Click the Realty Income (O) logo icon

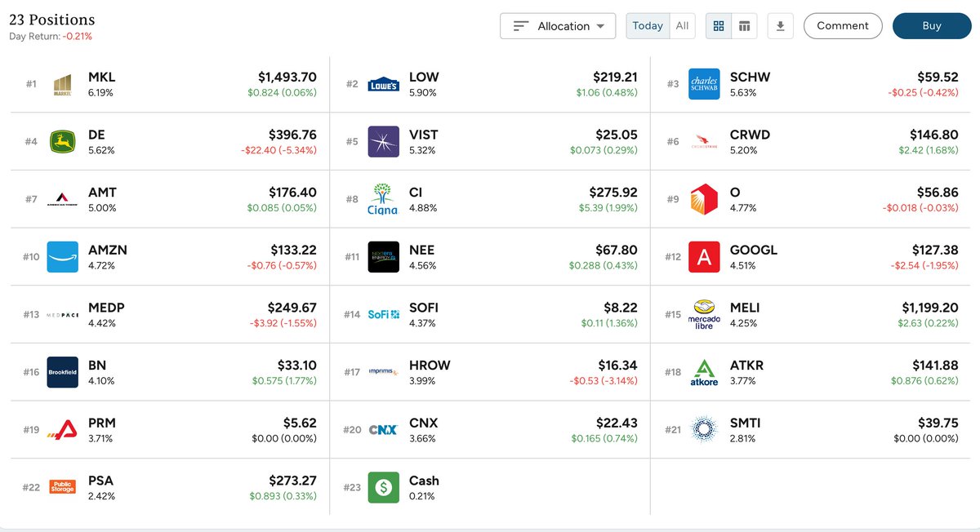(704, 199)
